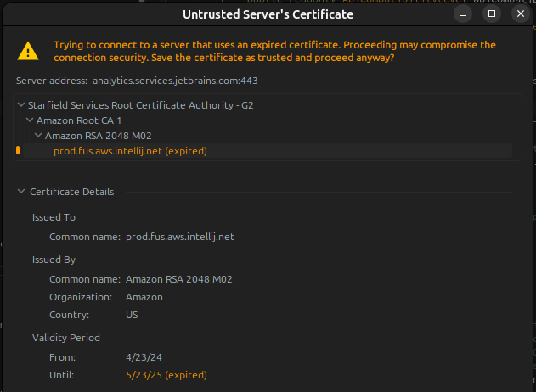Screen dimensions: 536x392
Task: Click the From label
Action: pos(62,357)
